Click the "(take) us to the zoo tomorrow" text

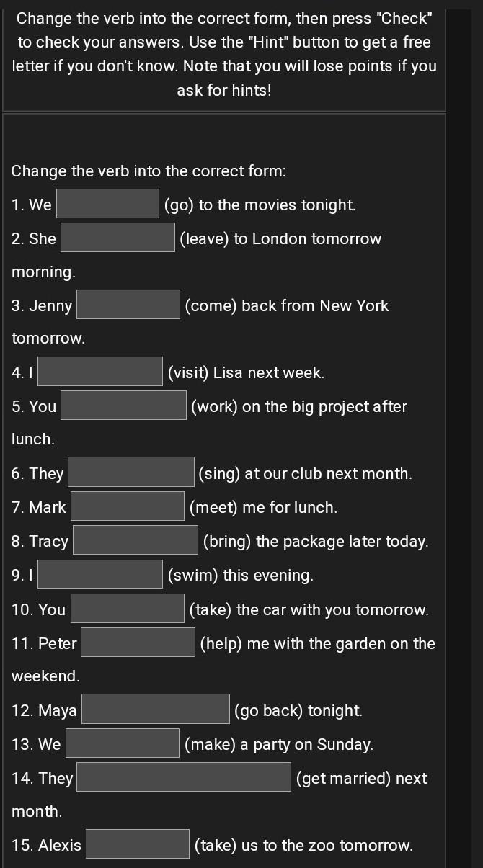[303, 845]
